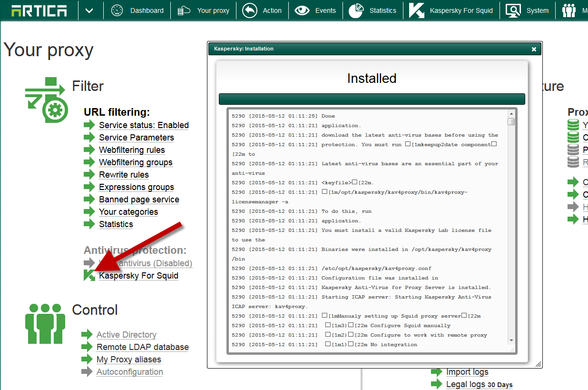Viewport: 588px width, 390px height.
Task: Open the Dashboard menu
Action: [x=147, y=10]
